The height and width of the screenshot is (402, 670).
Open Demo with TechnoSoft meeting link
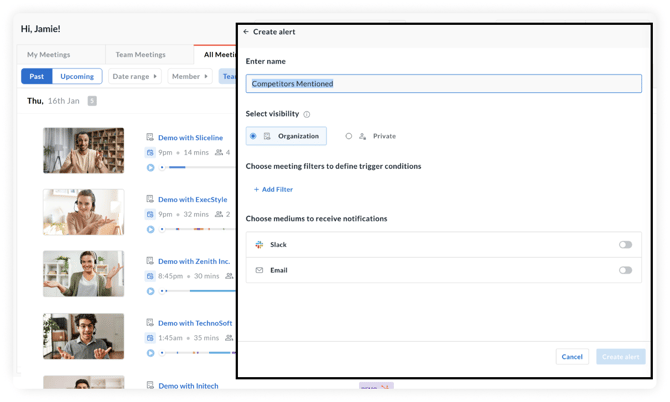[195, 323]
